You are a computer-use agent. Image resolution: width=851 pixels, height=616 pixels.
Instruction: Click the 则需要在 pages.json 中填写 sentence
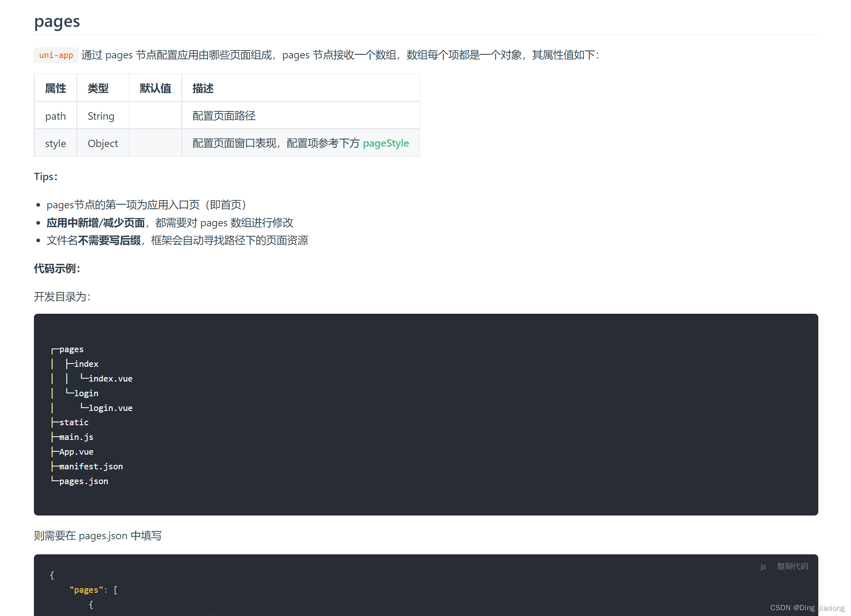coord(98,536)
